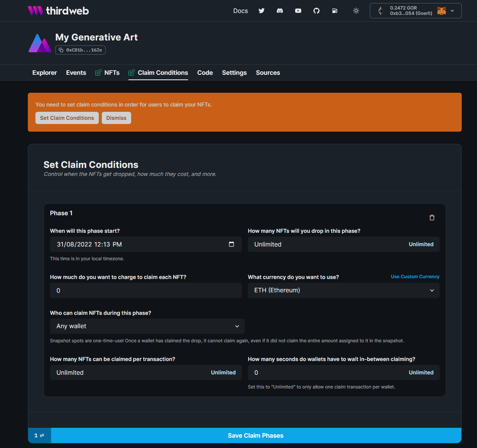
Task: Copy contract address 0xCB1b...162e
Action: 80,50
